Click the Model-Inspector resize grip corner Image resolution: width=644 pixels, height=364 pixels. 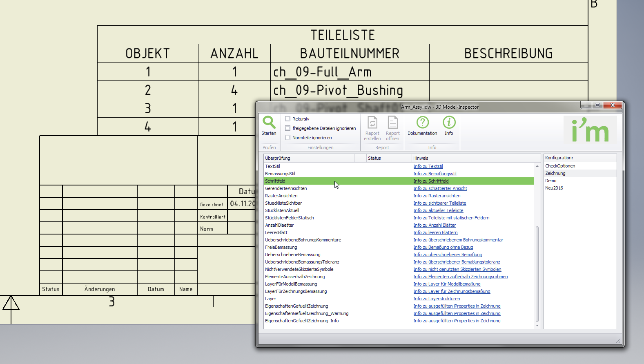click(x=618, y=341)
